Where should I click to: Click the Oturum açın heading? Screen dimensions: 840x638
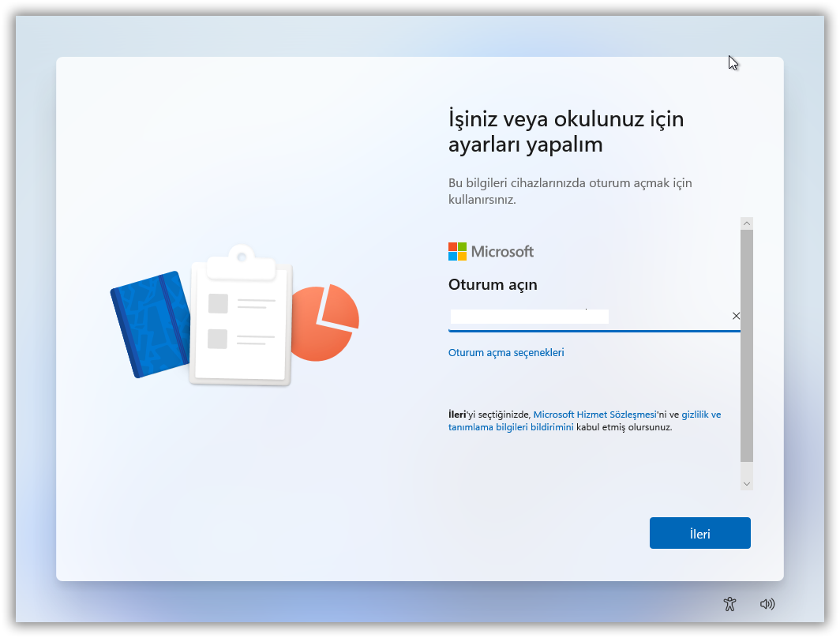[x=493, y=284]
